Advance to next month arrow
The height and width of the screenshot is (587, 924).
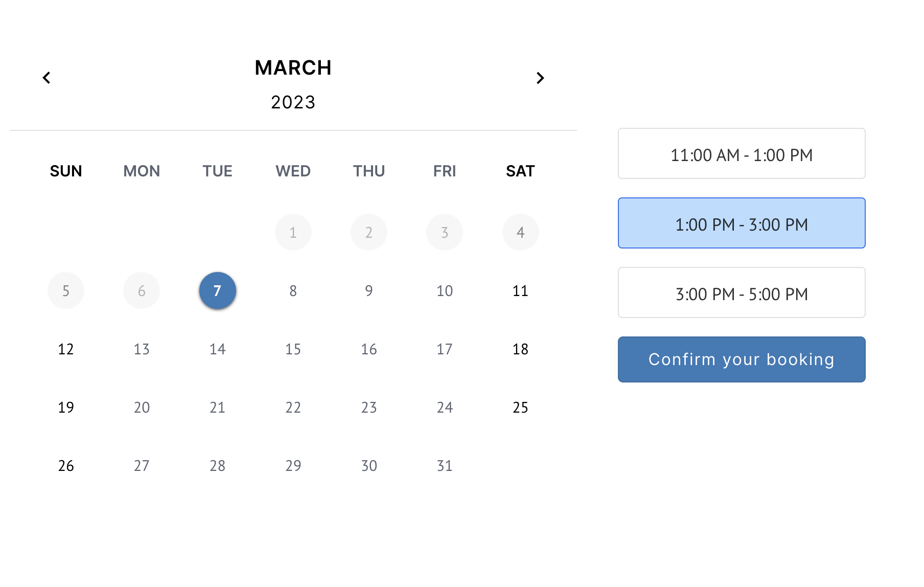[x=540, y=78]
